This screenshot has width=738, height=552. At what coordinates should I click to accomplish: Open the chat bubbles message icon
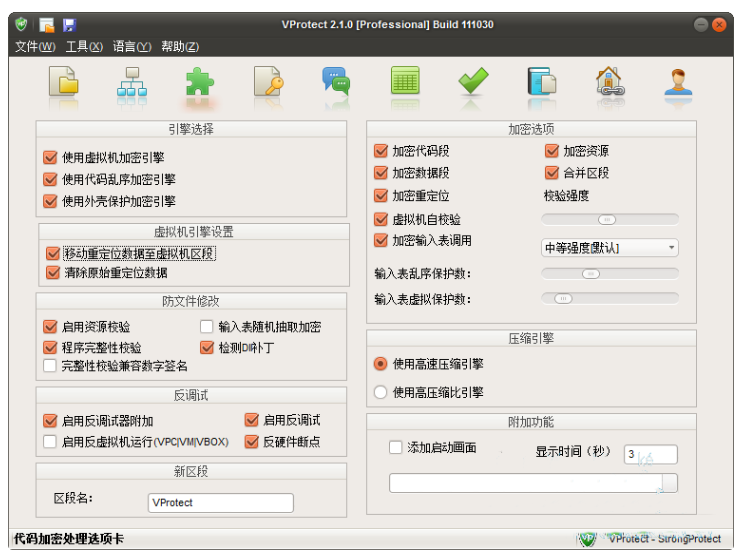(336, 81)
